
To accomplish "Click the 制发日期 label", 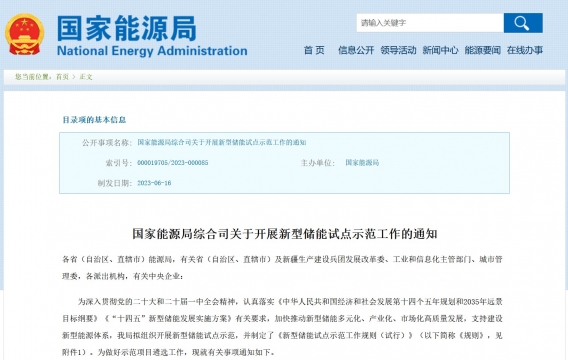I will coord(114,183).
